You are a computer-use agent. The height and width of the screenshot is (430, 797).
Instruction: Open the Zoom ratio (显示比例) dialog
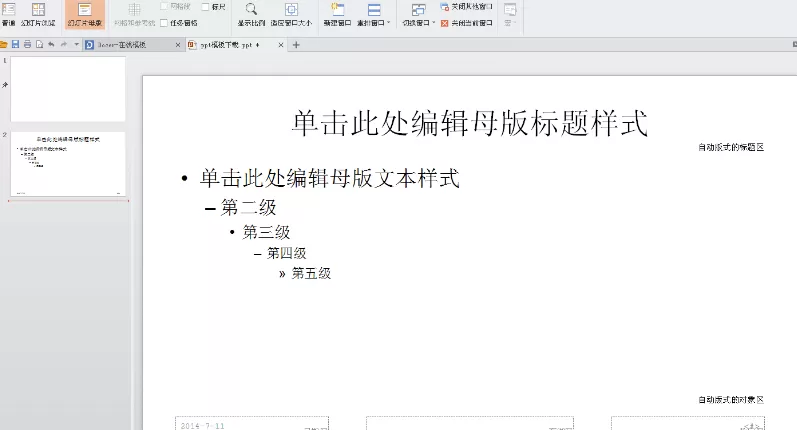tap(251, 14)
